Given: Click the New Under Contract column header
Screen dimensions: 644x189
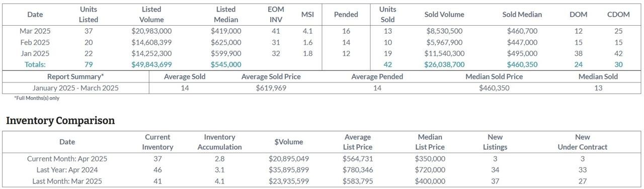Looking at the screenshot, I should coord(583,142).
